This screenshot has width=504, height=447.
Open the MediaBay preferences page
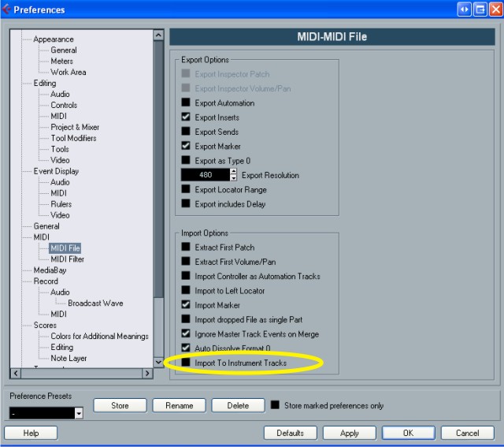coord(51,270)
